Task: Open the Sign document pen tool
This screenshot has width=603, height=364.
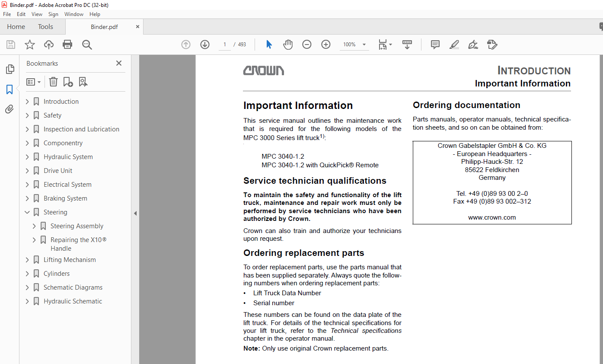Action: pyautogui.click(x=473, y=45)
